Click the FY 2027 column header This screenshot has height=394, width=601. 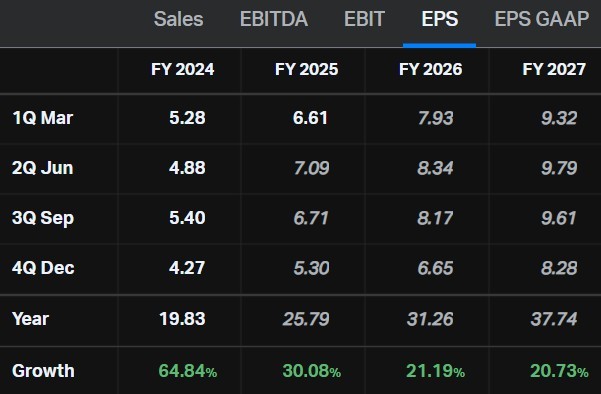(x=554, y=69)
